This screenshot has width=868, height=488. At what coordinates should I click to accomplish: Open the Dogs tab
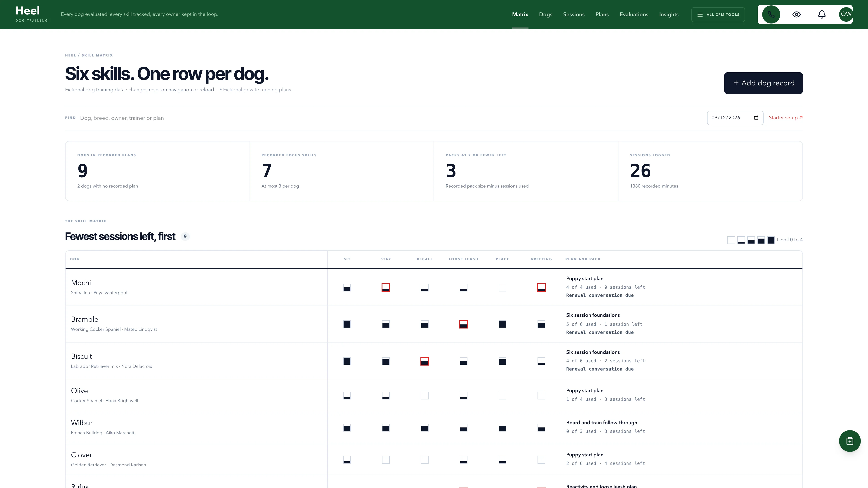[x=545, y=14]
